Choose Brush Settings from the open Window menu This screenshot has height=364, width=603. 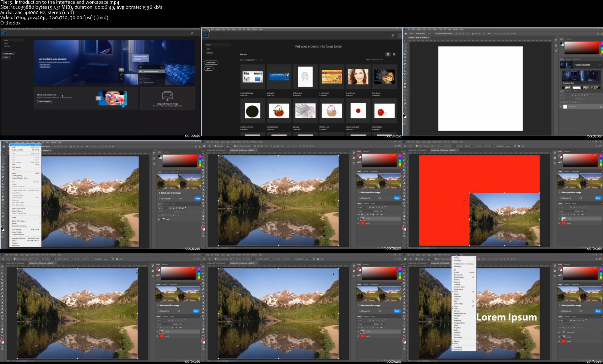pyautogui.click(x=459, y=277)
